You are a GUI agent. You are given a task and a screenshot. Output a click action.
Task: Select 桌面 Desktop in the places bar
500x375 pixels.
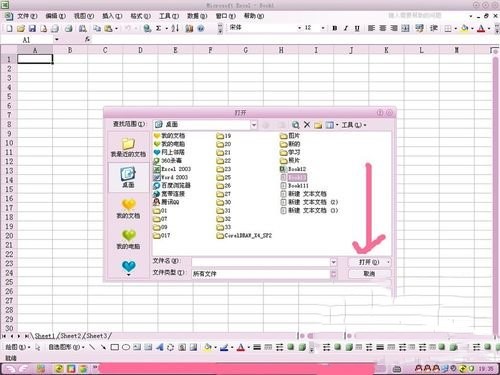(x=128, y=177)
